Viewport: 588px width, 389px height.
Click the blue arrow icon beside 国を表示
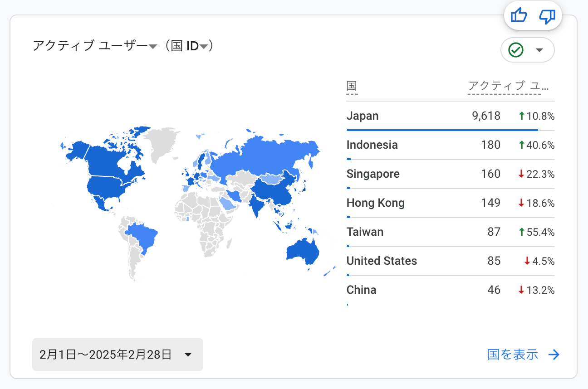coord(554,355)
